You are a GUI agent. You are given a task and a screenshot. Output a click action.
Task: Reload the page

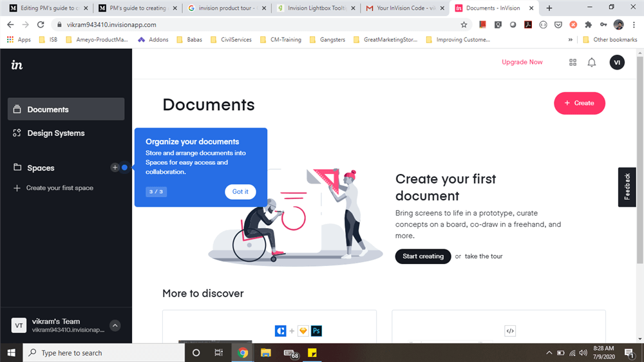[40, 24]
